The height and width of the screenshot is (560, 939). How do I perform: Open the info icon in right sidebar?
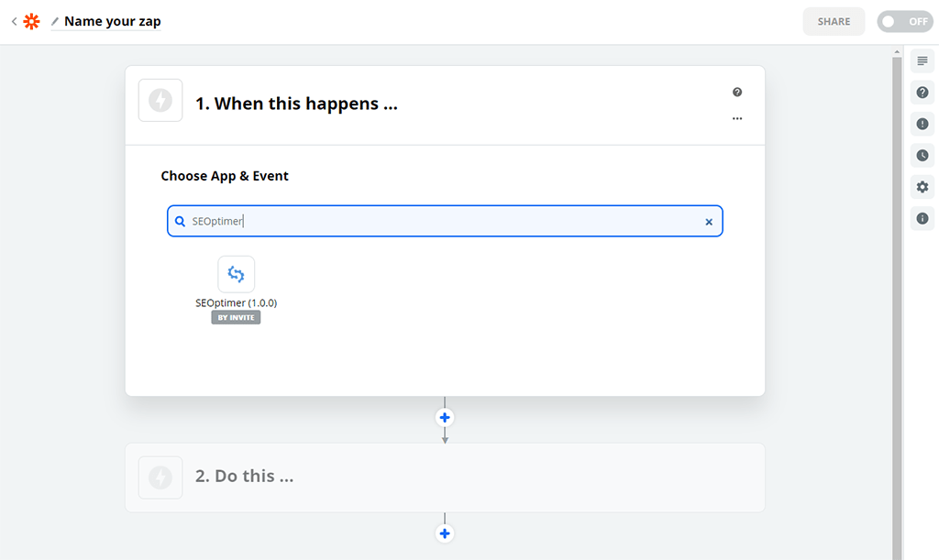coord(922,218)
